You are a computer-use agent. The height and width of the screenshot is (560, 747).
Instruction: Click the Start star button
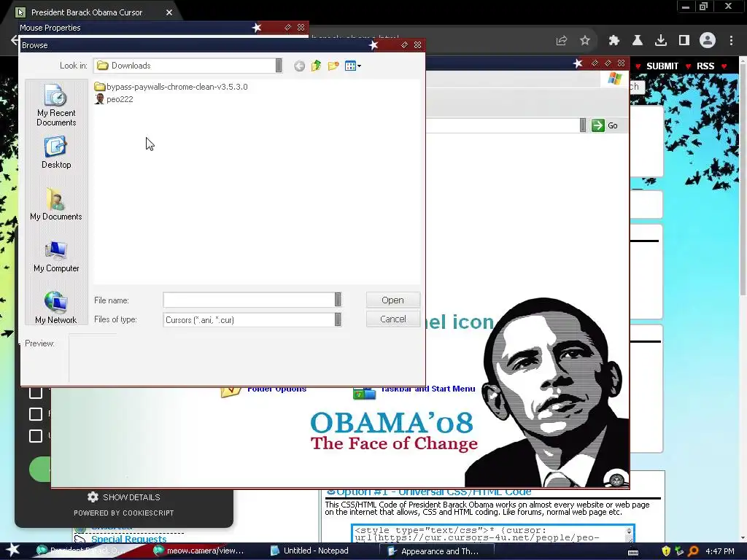click(12, 551)
